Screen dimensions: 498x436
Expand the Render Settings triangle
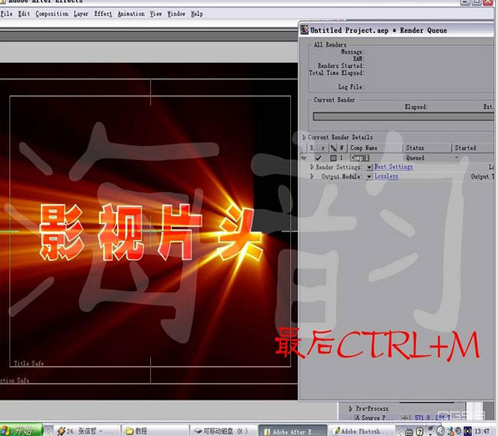[312, 167]
